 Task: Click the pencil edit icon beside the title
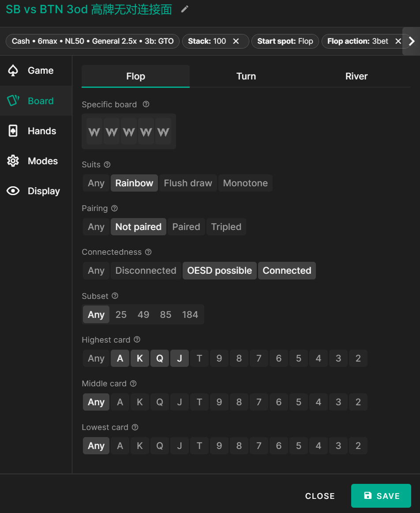point(185,9)
